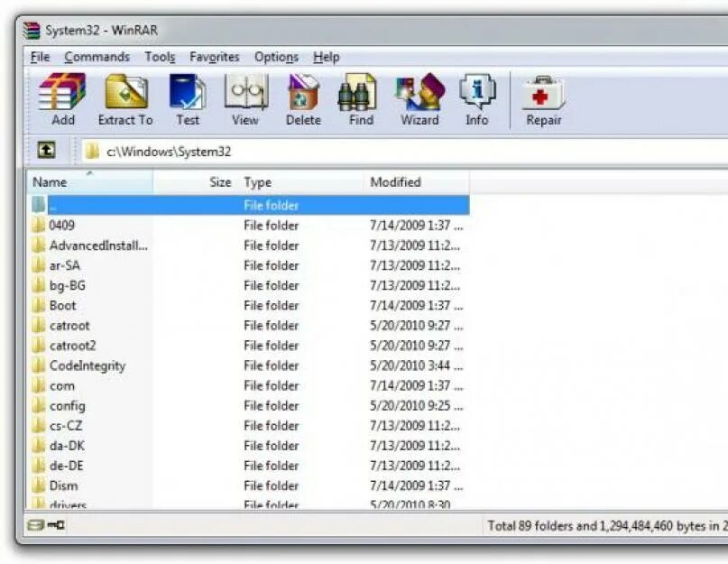Click the ar-SA folder icon
This screenshot has width=728, height=564.
[39, 265]
